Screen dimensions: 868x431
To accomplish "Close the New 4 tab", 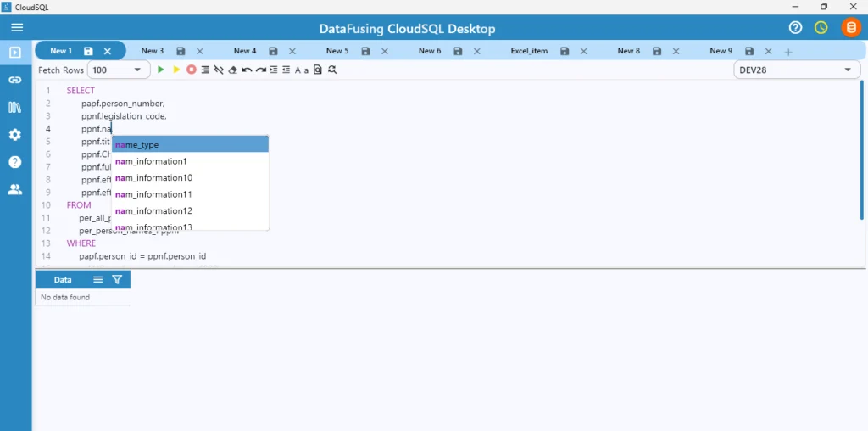I will (x=292, y=51).
